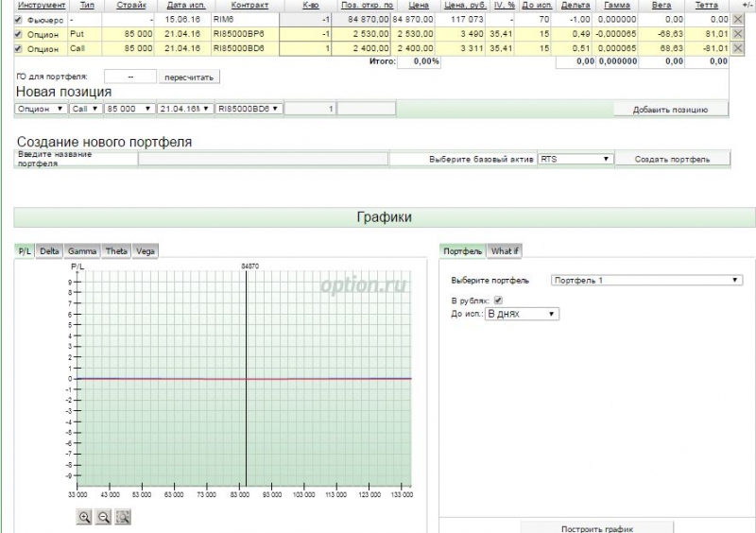Open the Портфель 1 selector
756x533 pixels.
tap(646, 280)
